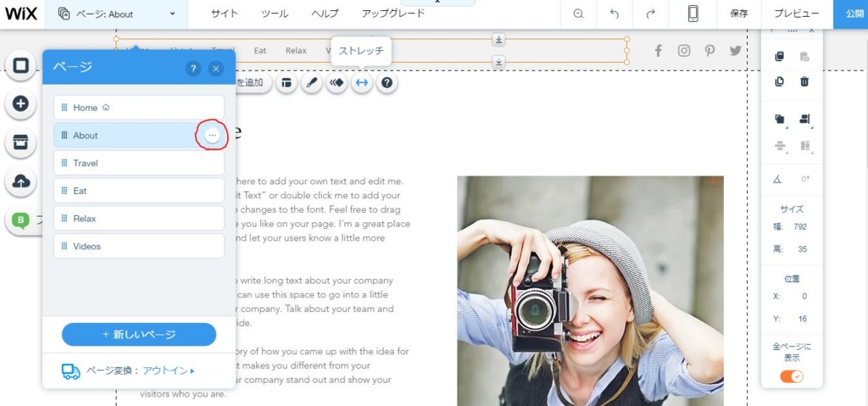Image resolution: width=868 pixels, height=406 pixels.
Task: Open the green bookings B icon
Action: [x=21, y=220]
